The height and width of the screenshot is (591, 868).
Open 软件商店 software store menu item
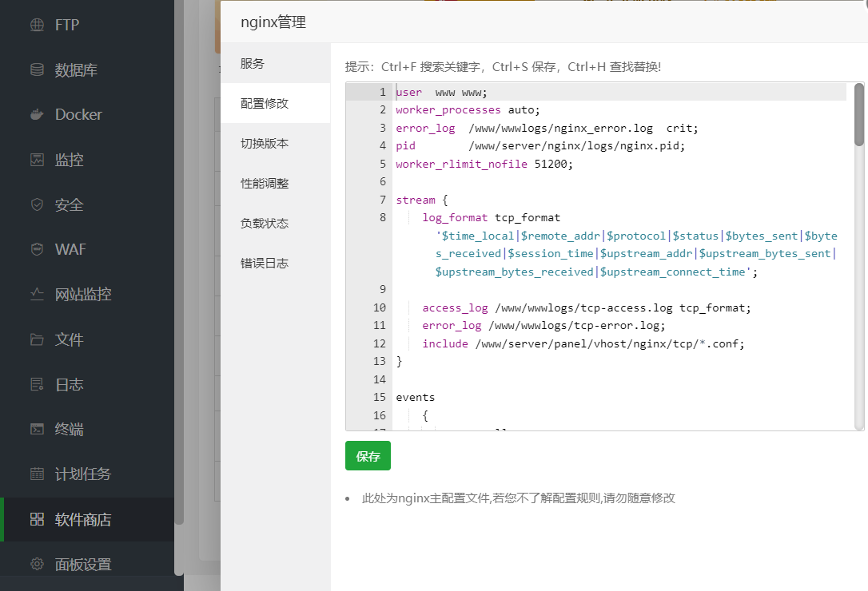[82, 519]
